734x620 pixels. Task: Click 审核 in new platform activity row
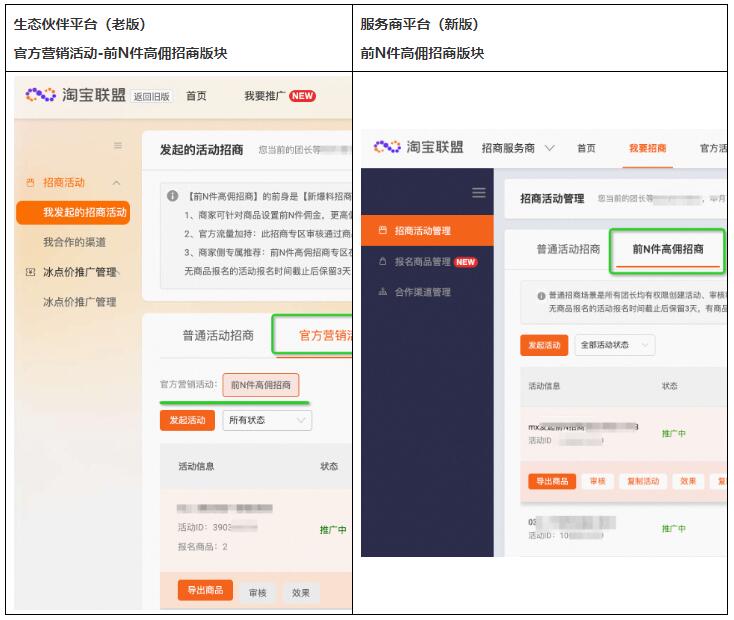pyautogui.click(x=597, y=481)
